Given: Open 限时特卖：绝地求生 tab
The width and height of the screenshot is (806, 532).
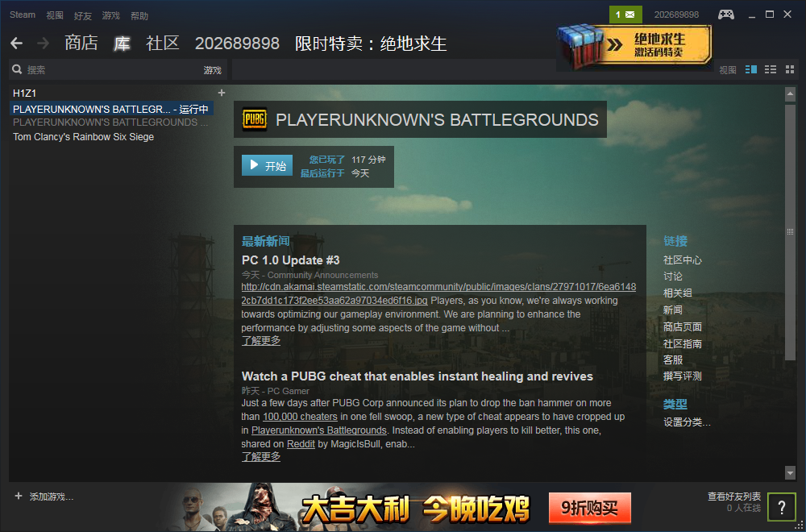Looking at the screenshot, I should click(371, 44).
